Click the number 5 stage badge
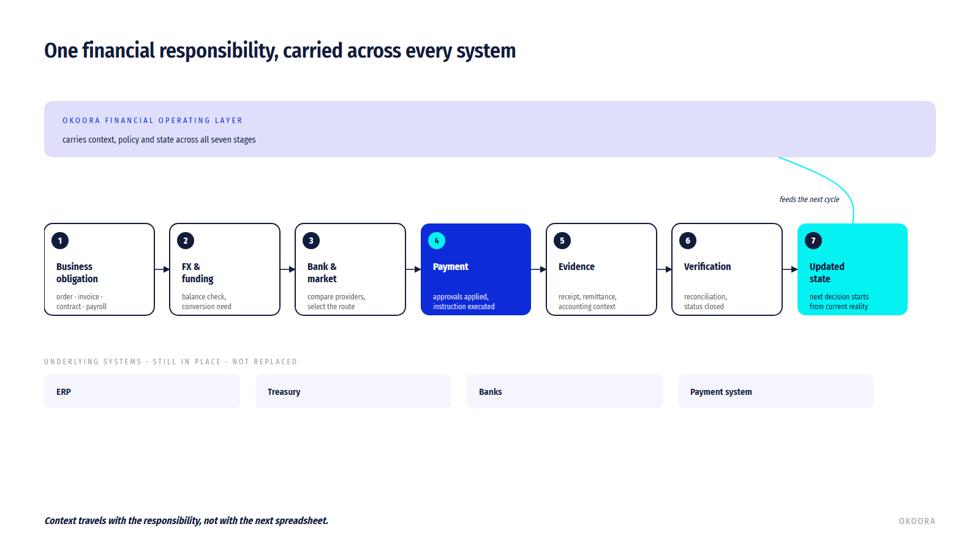 (562, 241)
